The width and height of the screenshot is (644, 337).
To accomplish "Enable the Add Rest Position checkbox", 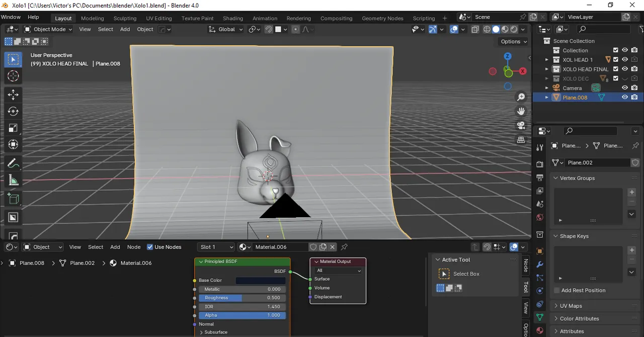I will [x=556, y=290].
